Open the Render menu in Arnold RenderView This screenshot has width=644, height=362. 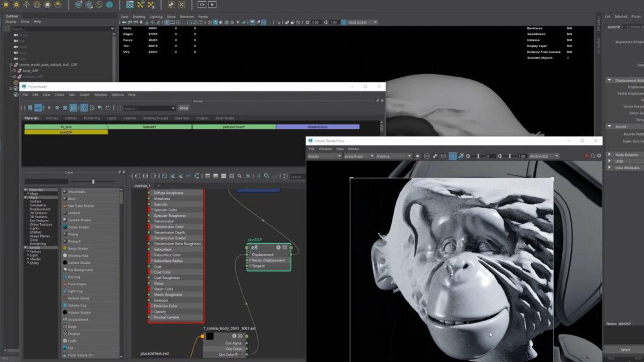[353, 149]
